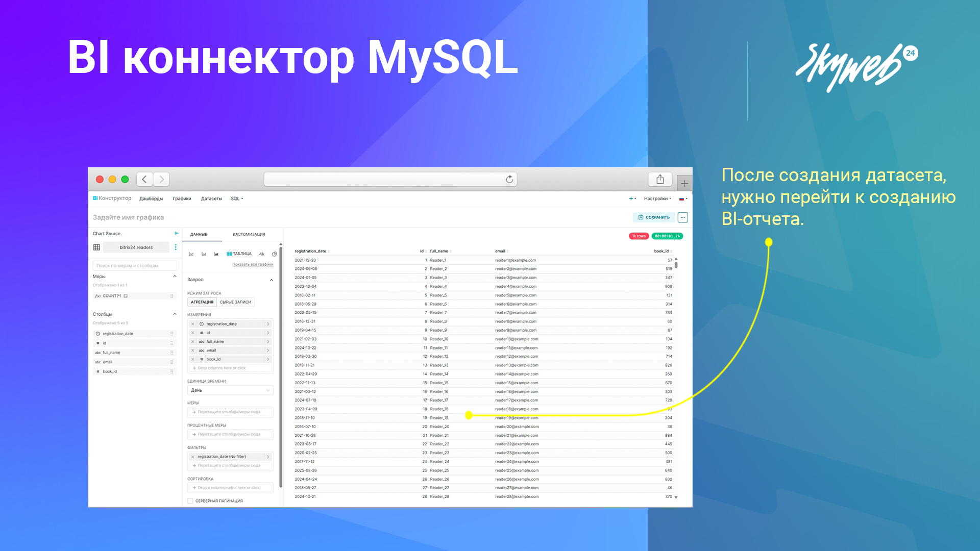The image size is (980, 551).
Task: Collapse the Chart Source panel with the arrow icon
Action: [177, 233]
